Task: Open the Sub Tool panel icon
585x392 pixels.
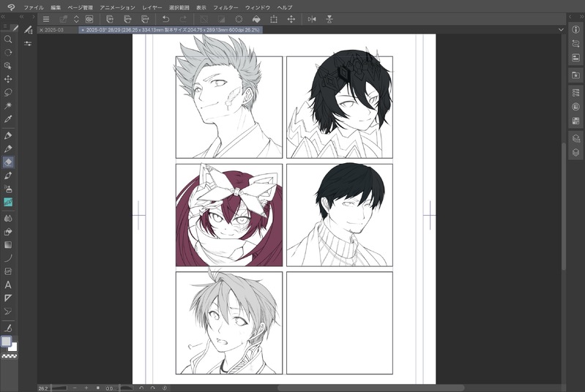Action: [28, 30]
